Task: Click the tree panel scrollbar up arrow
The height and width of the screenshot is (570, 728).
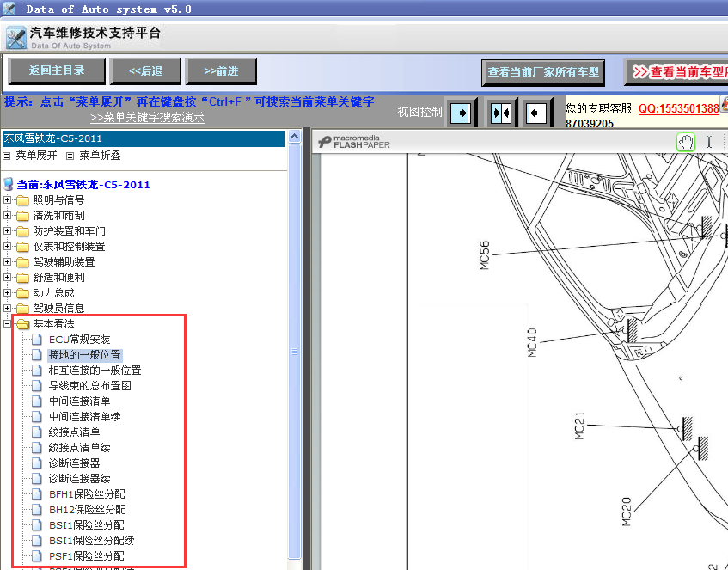Action: pyautogui.click(x=294, y=137)
